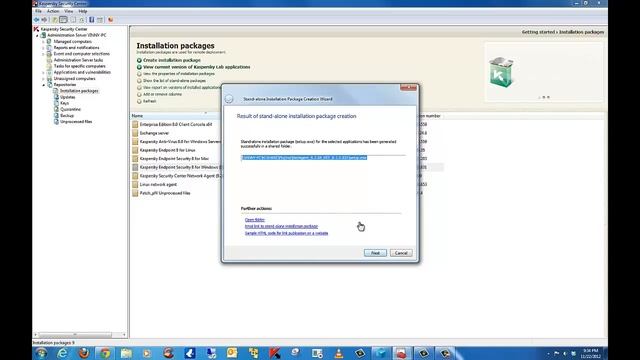640x360 pixels.
Task: Click the Tasks for specific computers icon
Action: pyautogui.click(x=49, y=66)
